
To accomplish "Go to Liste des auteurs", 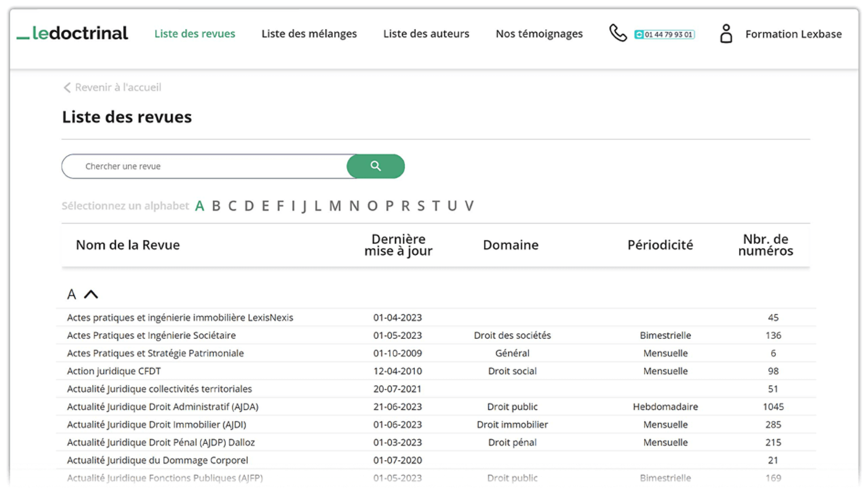I will coord(426,34).
